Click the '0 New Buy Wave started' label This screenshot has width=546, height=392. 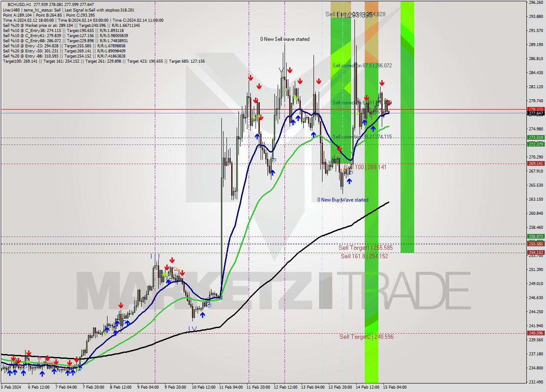pos(343,200)
